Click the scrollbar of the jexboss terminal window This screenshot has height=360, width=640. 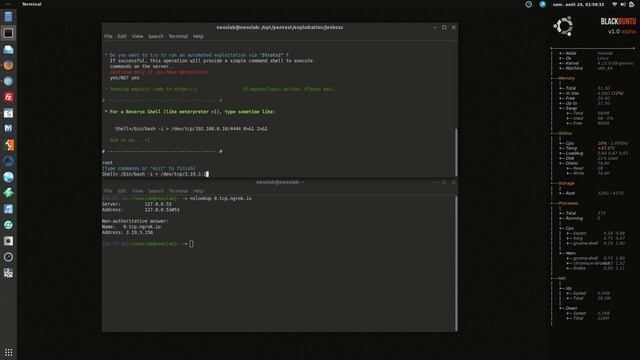[456, 153]
